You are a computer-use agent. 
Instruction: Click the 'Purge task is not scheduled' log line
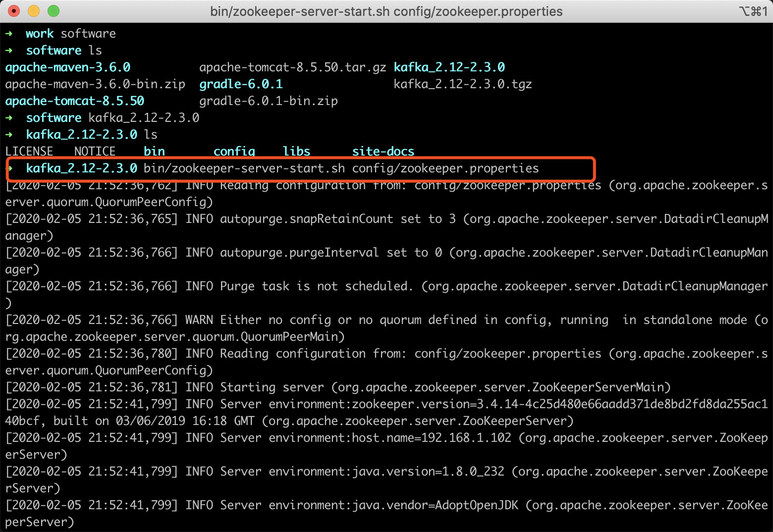pos(386,294)
